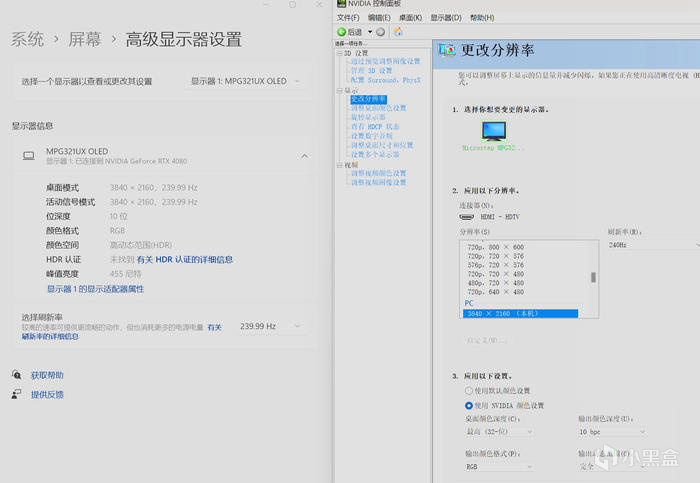Select 720p, 800 × 600 resolution
The width and height of the screenshot is (700, 483).
(496, 247)
